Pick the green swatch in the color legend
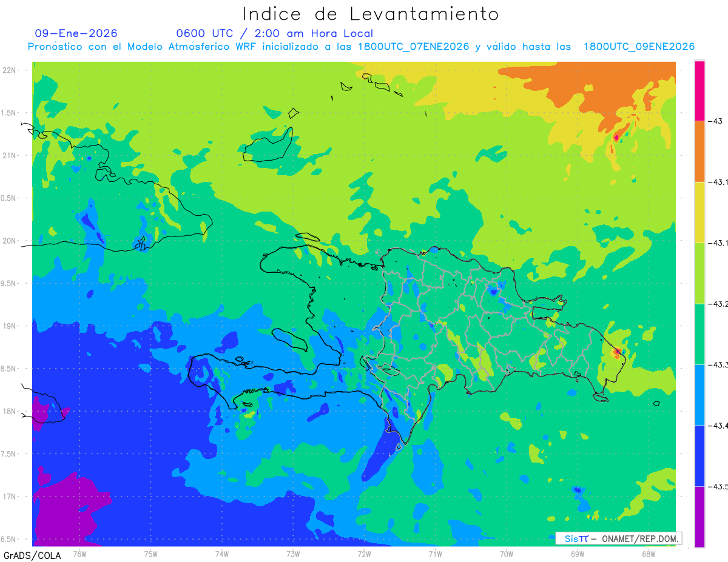The height and width of the screenshot is (562, 728). [x=699, y=334]
